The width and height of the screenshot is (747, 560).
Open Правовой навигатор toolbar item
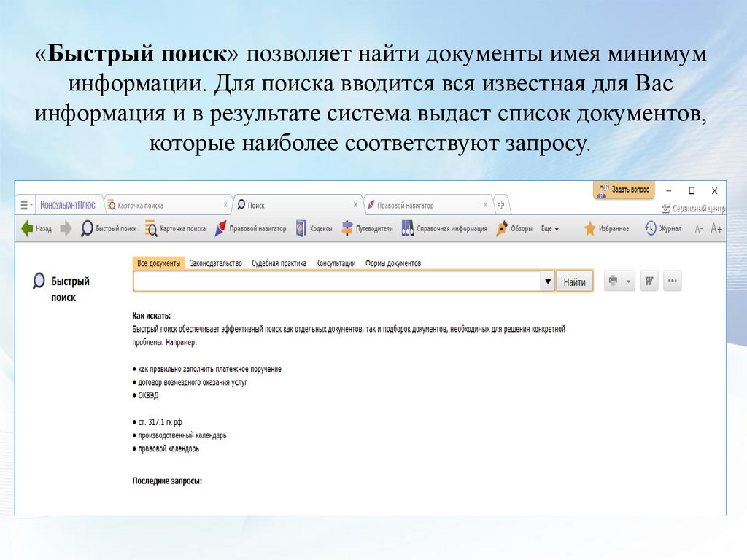tap(251, 228)
